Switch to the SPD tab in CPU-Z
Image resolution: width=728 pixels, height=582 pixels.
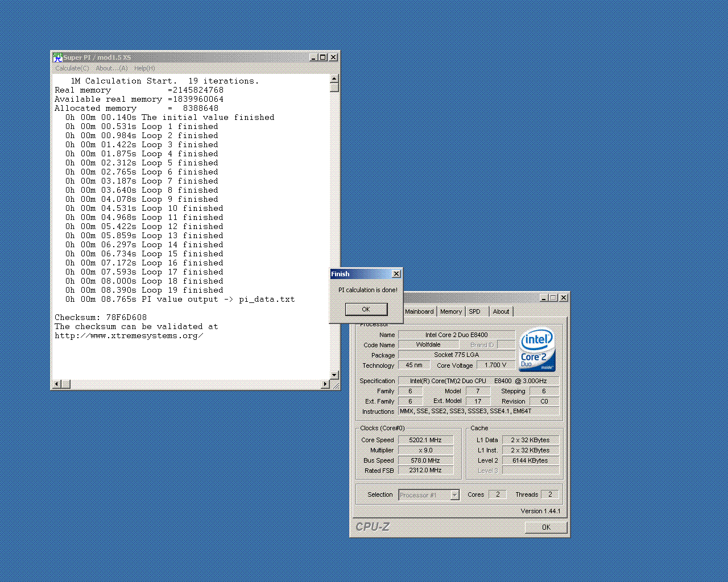point(475,311)
